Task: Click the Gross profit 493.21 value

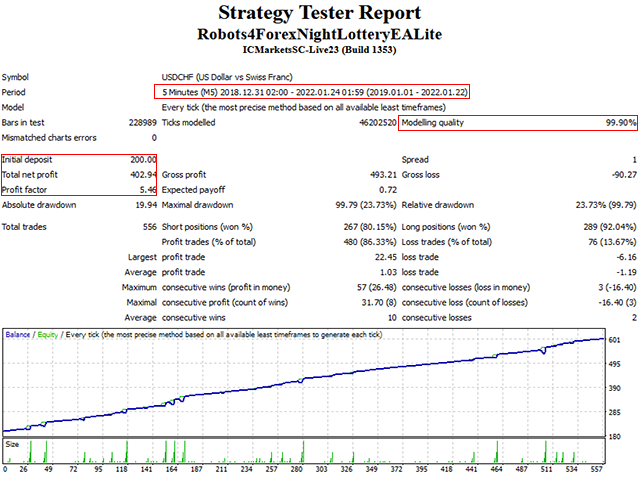Action: (x=369, y=174)
